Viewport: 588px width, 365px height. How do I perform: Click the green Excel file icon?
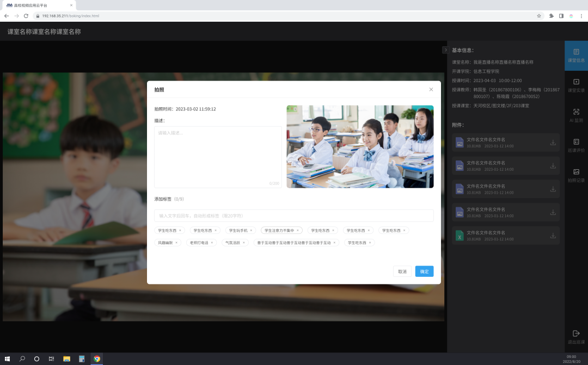pyautogui.click(x=460, y=236)
